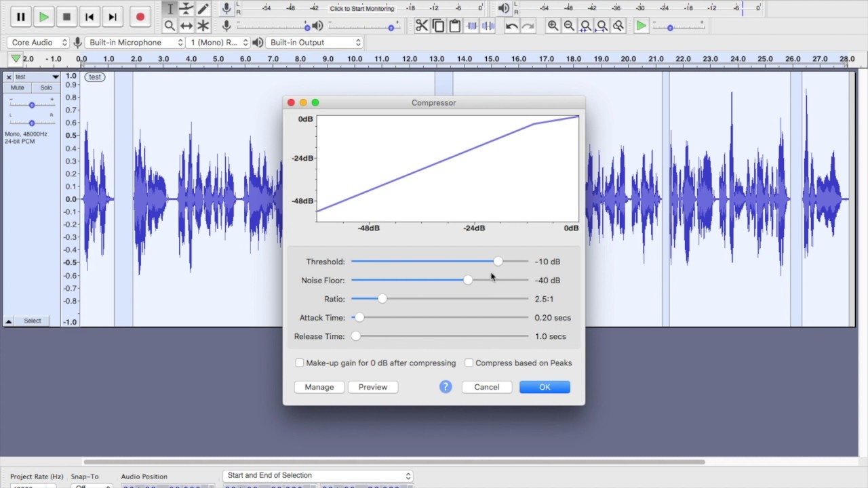Click the Fit Selection zoom icon
The image size is (868, 488).
(585, 26)
